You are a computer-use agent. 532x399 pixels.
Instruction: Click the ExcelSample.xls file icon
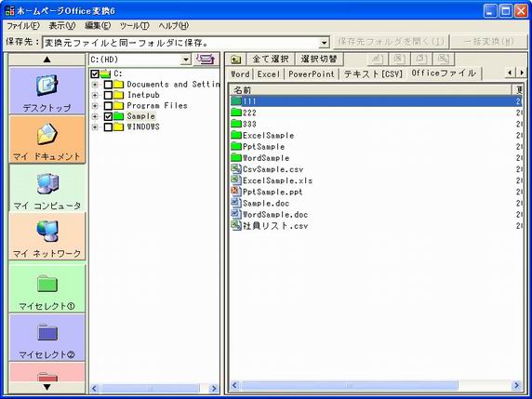(236, 180)
